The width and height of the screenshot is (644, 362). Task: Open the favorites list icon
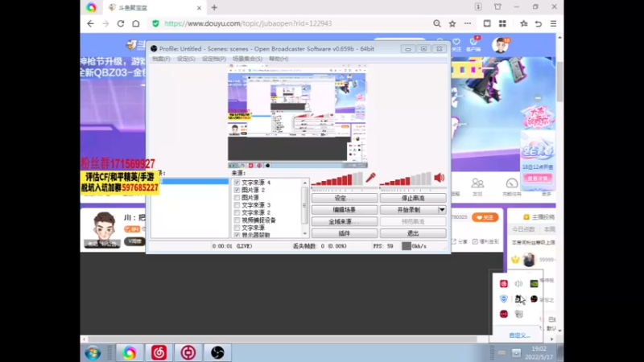(524, 23)
